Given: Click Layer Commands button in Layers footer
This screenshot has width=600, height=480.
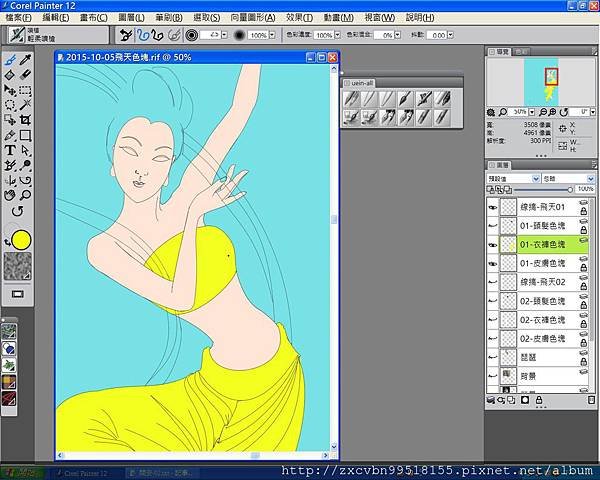Looking at the screenshot, I should (491, 400).
